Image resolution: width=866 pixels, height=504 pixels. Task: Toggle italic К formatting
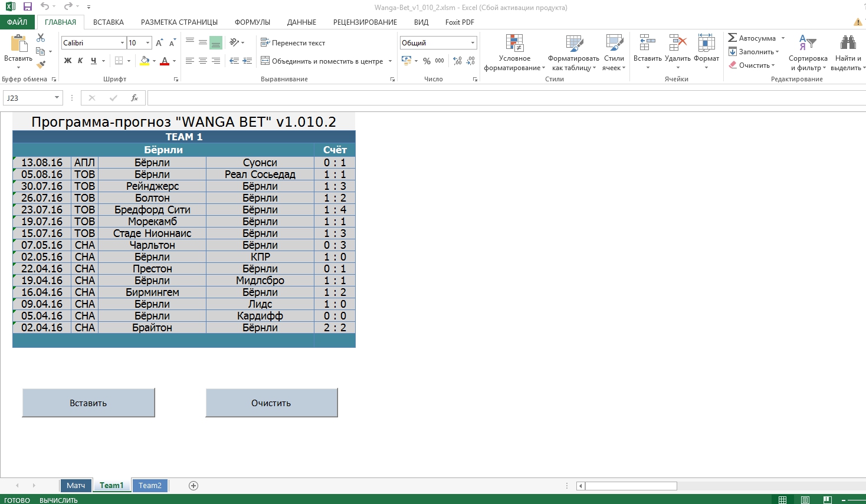point(80,61)
